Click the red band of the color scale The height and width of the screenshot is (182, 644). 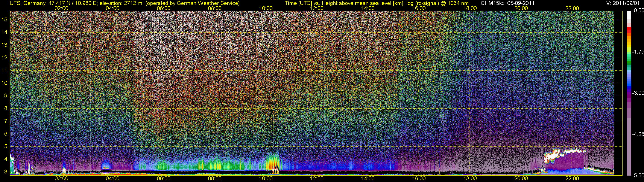629,30
